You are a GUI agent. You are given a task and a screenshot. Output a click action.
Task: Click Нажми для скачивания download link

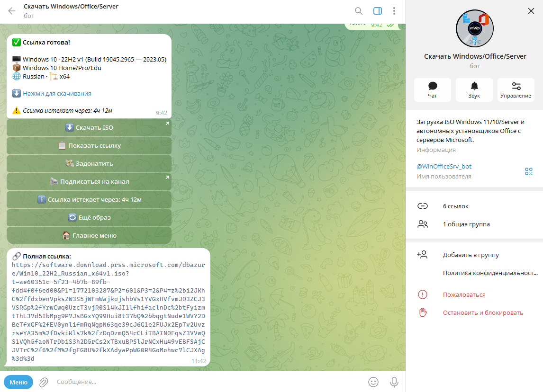(x=57, y=93)
